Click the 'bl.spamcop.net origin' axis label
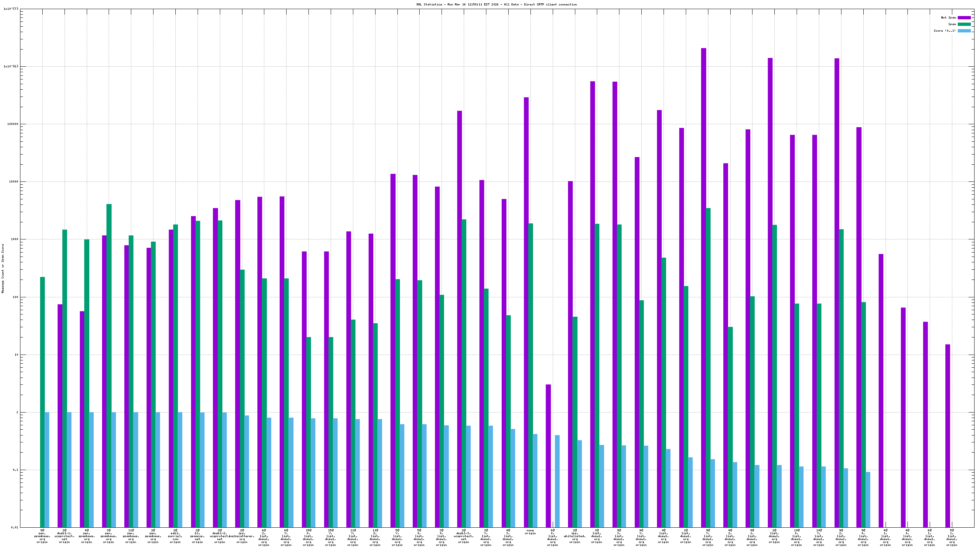Viewport: 980px width, 551px height. [x=198, y=536]
